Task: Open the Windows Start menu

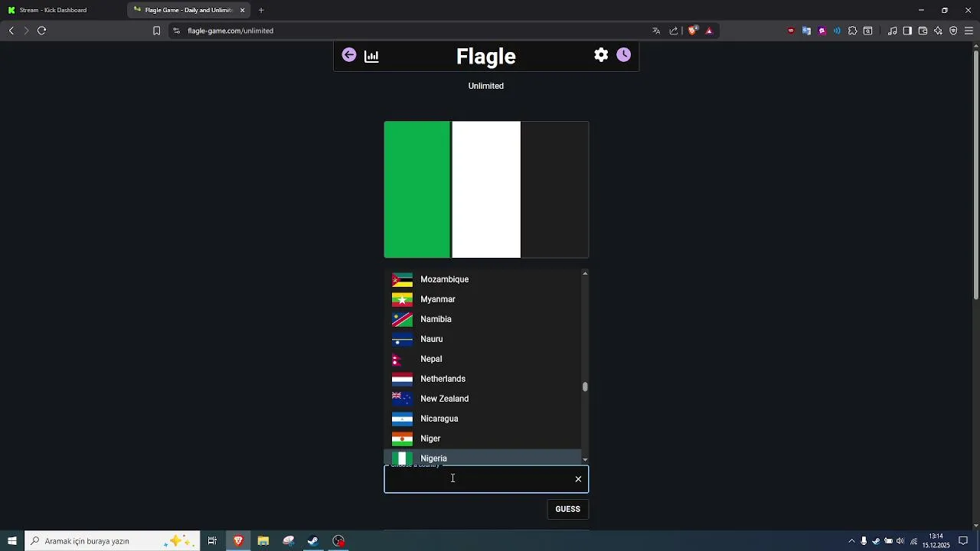Action: coord(12,541)
